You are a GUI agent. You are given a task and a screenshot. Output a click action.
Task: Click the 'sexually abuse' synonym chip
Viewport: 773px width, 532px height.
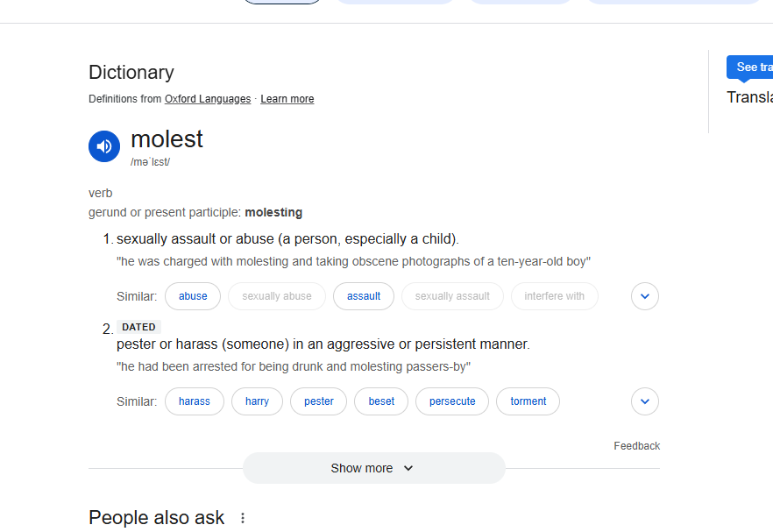coord(277,296)
